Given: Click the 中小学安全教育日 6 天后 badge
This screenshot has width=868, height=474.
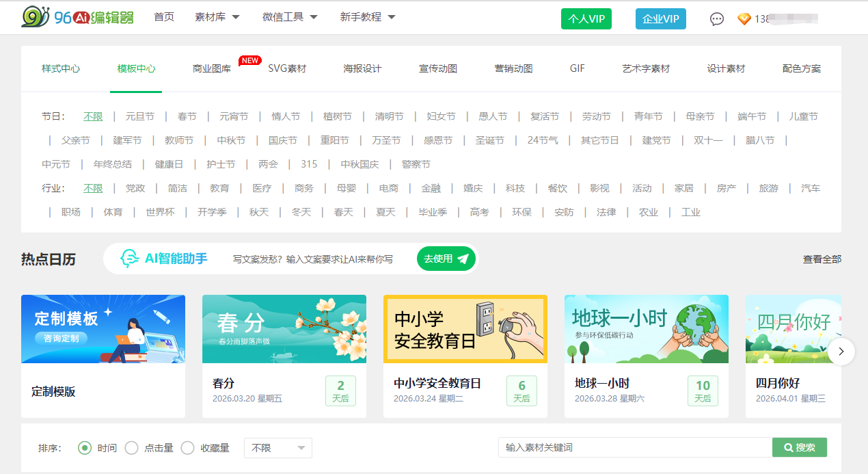Looking at the screenshot, I should (x=521, y=391).
